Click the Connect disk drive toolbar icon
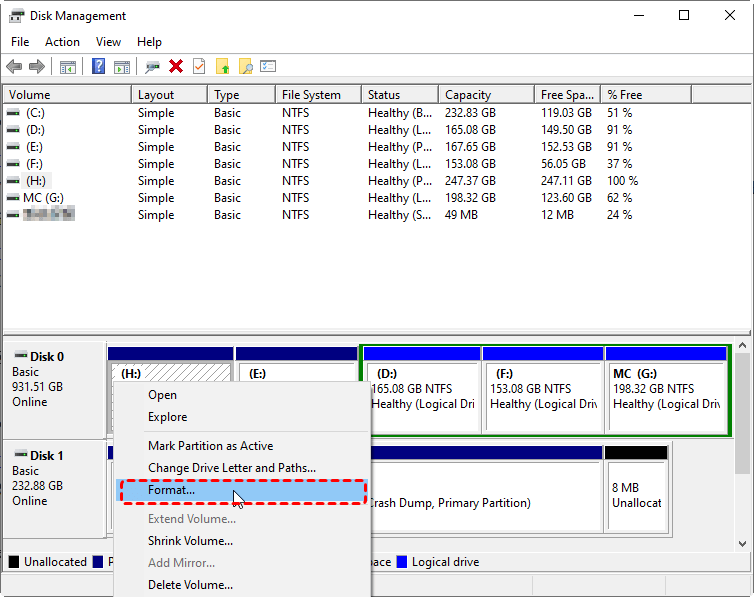This screenshot has width=754, height=597. pyautogui.click(x=152, y=67)
